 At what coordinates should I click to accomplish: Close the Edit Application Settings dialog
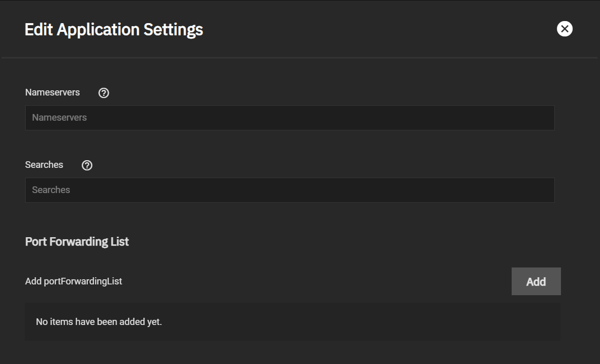pyautogui.click(x=565, y=29)
